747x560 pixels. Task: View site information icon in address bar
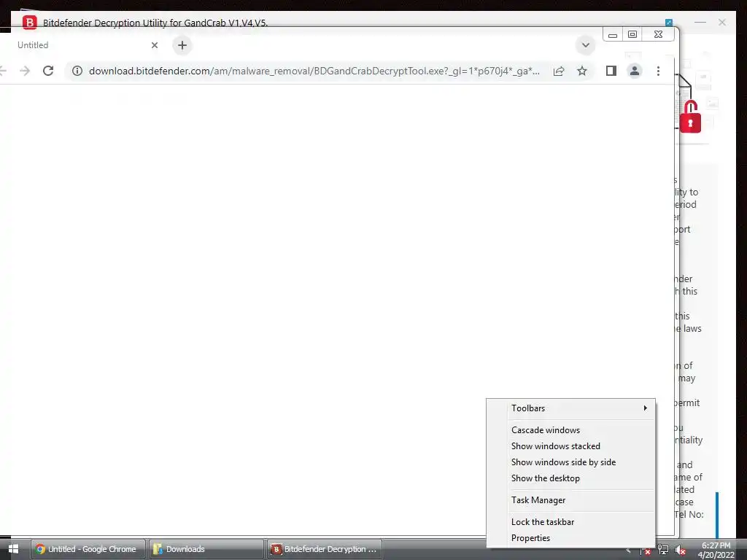coord(77,71)
